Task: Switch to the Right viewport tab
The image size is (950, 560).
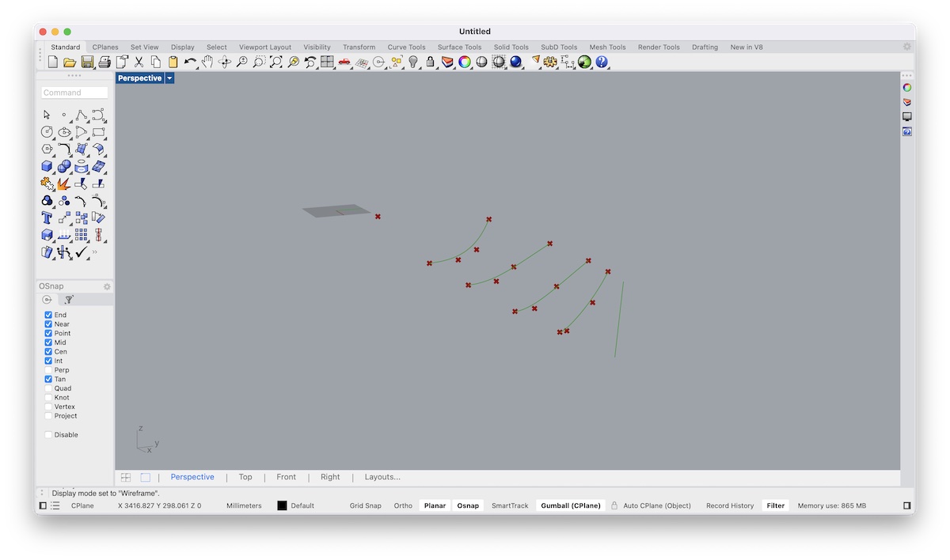Action: (x=330, y=477)
